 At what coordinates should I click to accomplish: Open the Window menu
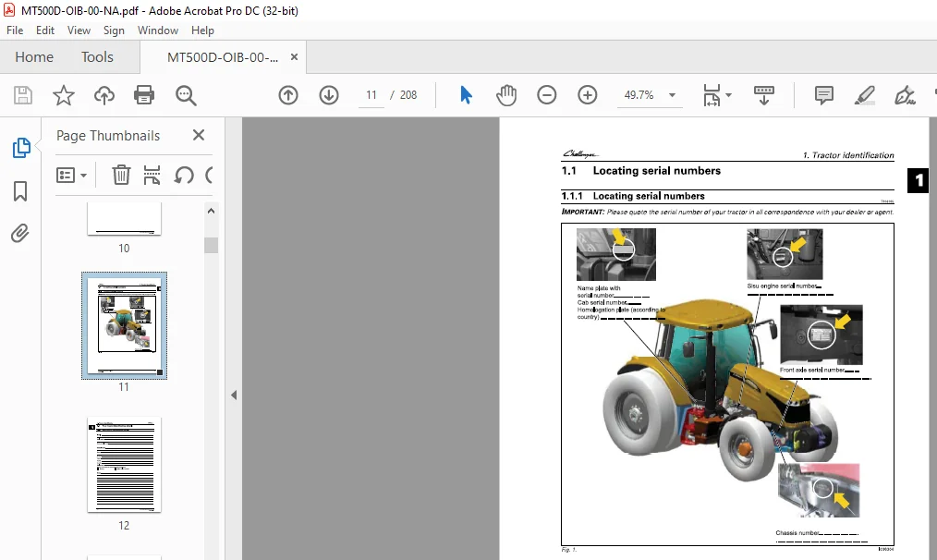point(158,30)
